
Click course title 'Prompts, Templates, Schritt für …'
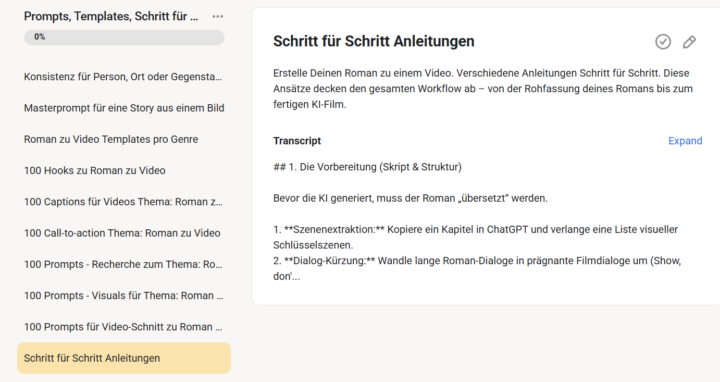[x=111, y=17]
